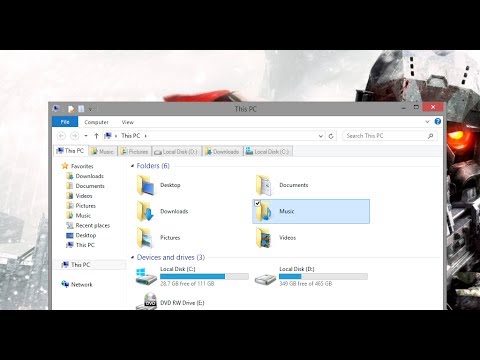
Task: Switch to the Music tab
Action: point(103,152)
